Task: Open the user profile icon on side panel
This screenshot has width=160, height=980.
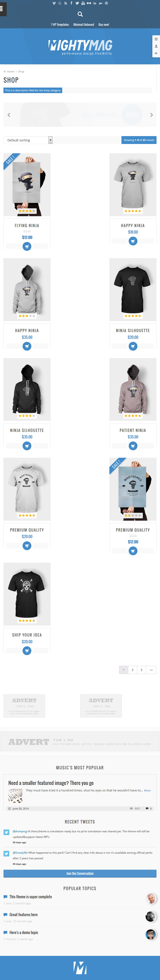Action: [156, 46]
